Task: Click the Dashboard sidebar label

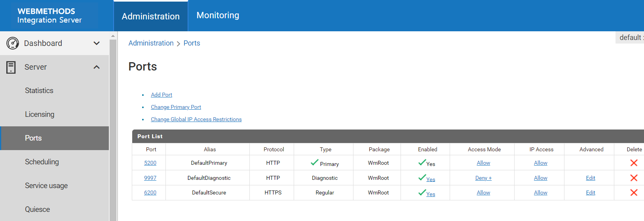Action: pyautogui.click(x=43, y=43)
